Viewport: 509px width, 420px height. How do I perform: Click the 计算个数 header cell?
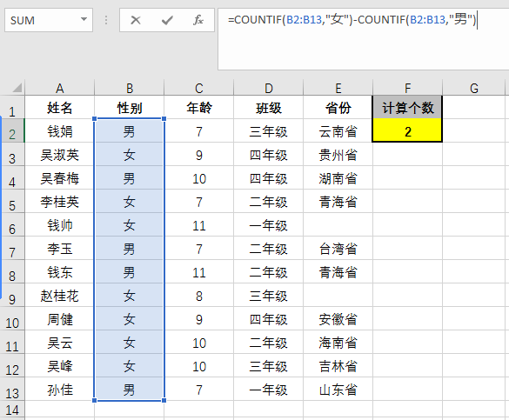(x=407, y=107)
